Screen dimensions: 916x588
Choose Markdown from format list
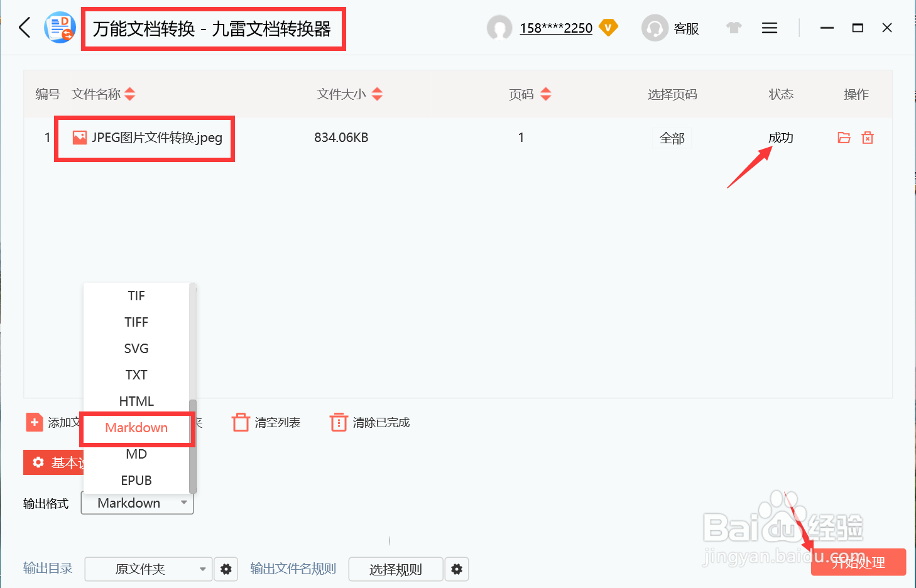[136, 428]
